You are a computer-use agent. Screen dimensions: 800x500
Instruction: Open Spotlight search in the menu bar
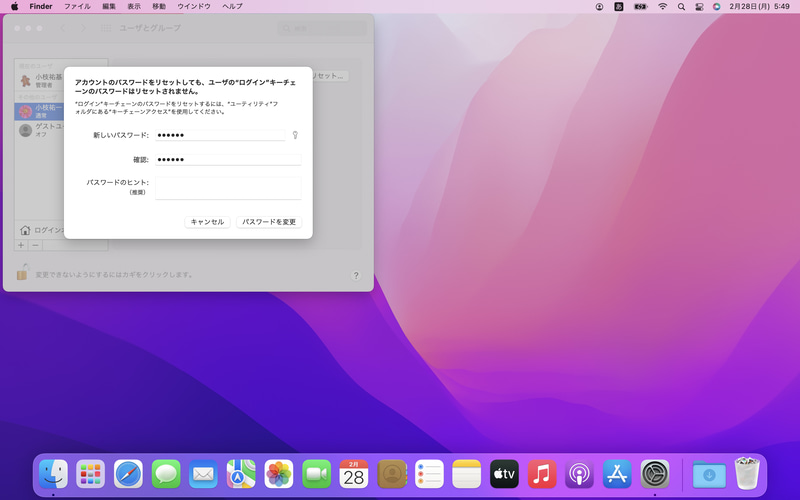point(681,7)
